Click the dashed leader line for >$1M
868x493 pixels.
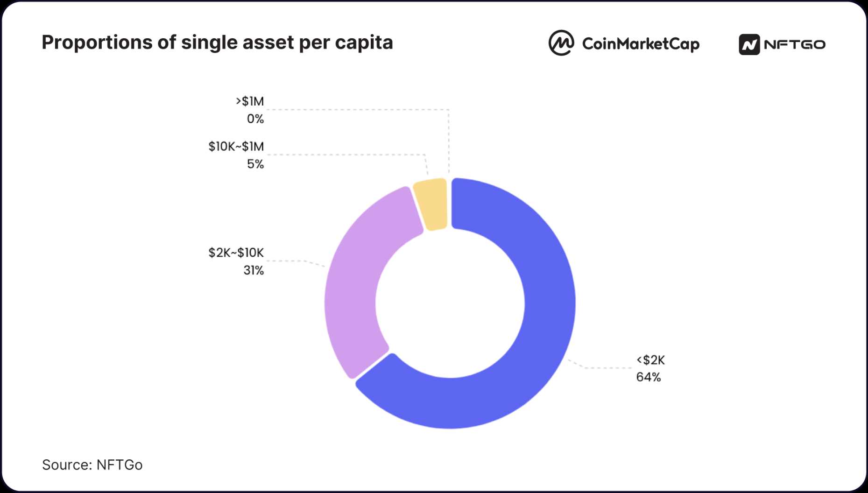coord(355,110)
